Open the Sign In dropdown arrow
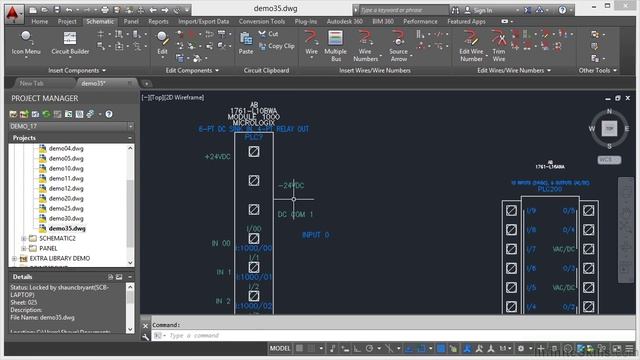The width and height of the screenshot is (640, 360). click(517, 11)
